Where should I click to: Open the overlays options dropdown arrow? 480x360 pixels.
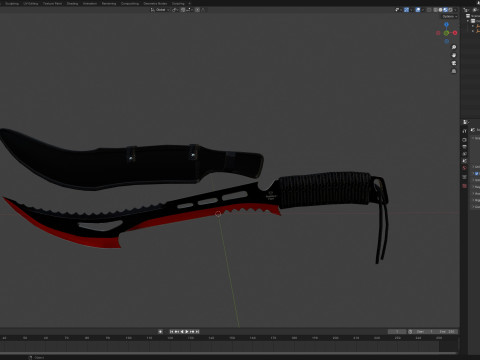pos(423,10)
